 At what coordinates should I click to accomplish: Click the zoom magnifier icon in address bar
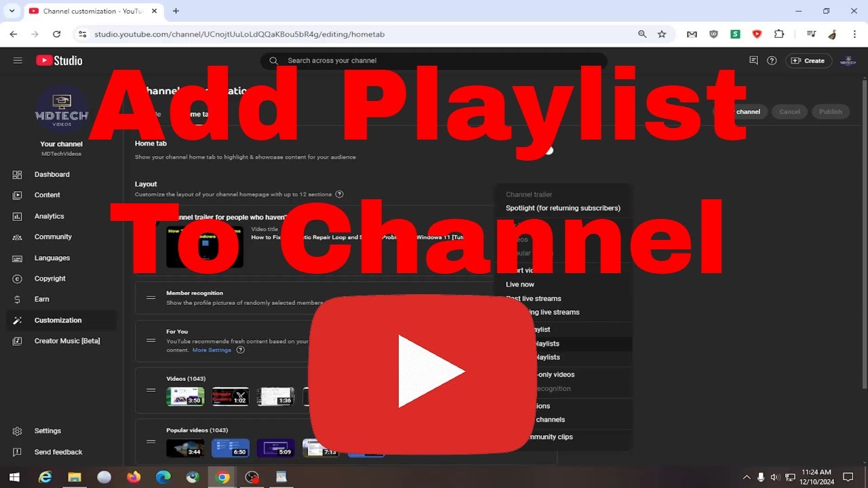tap(642, 34)
